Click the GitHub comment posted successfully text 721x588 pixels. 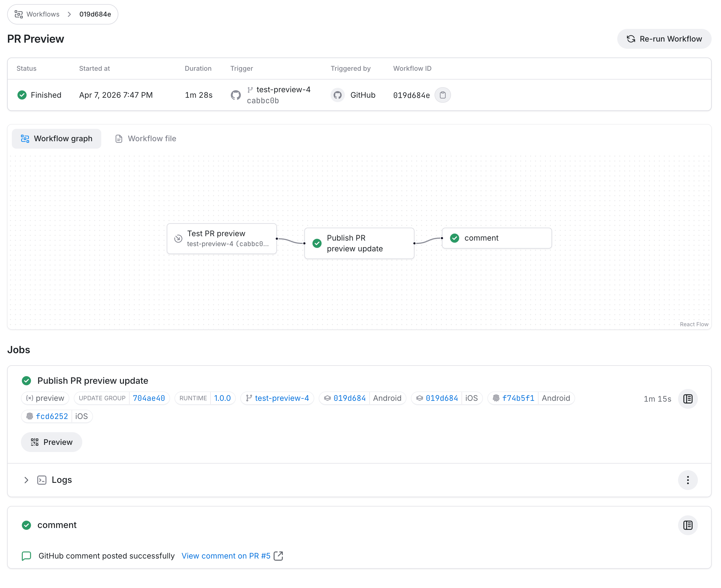click(x=107, y=556)
